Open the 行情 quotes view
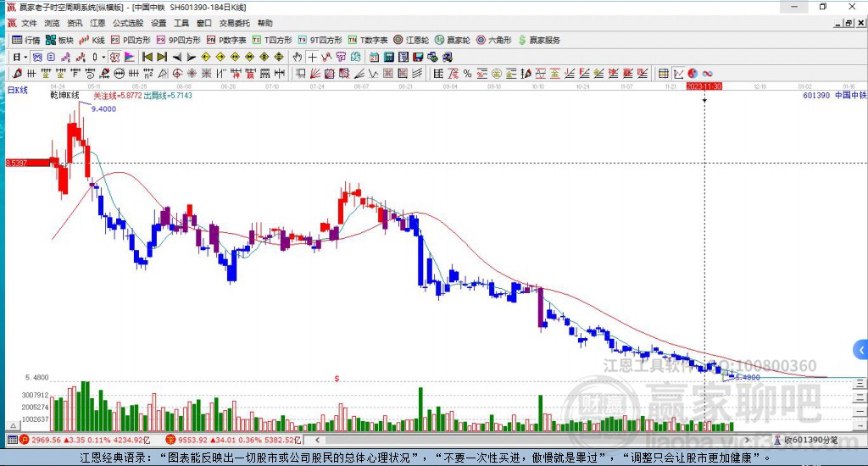868x466 pixels. tap(26, 40)
